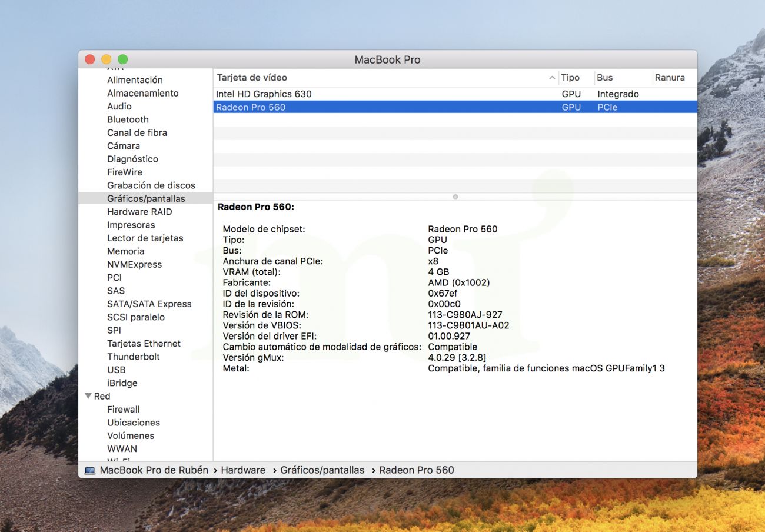The width and height of the screenshot is (765, 532).
Task: Click MacBook Pro de Rubén in path bar
Action: click(154, 470)
